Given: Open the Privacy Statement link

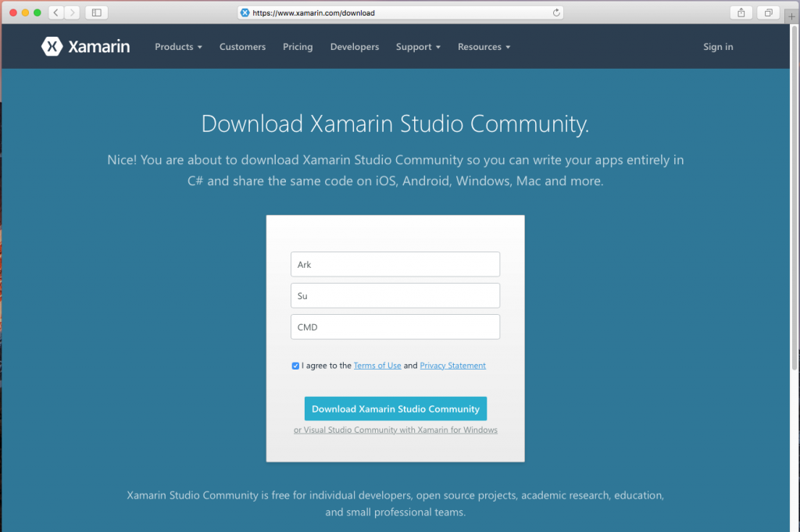Looking at the screenshot, I should tap(452, 366).
